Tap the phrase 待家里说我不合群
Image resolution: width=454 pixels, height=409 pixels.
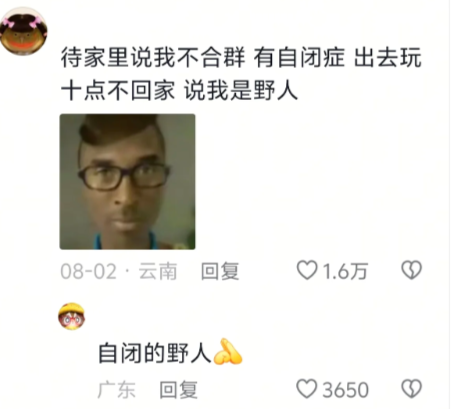click(x=153, y=57)
